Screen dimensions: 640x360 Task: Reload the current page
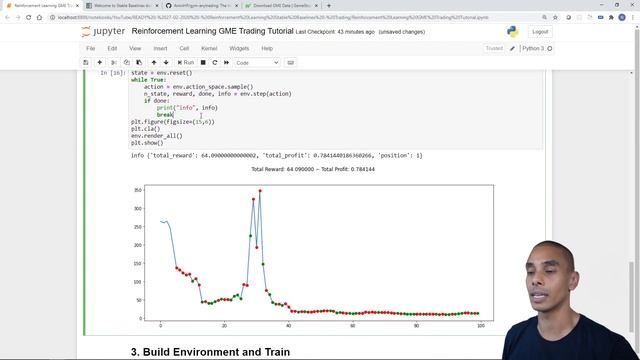click(x=29, y=18)
